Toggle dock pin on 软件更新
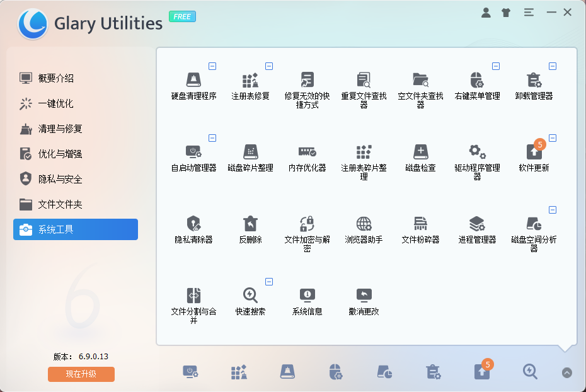 553,138
